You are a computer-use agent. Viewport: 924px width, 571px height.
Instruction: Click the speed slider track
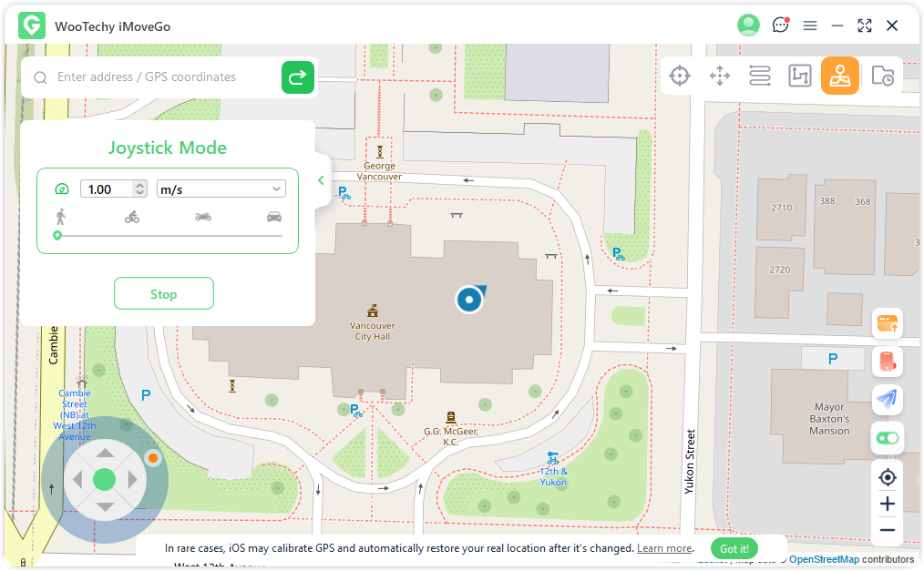coord(169,236)
